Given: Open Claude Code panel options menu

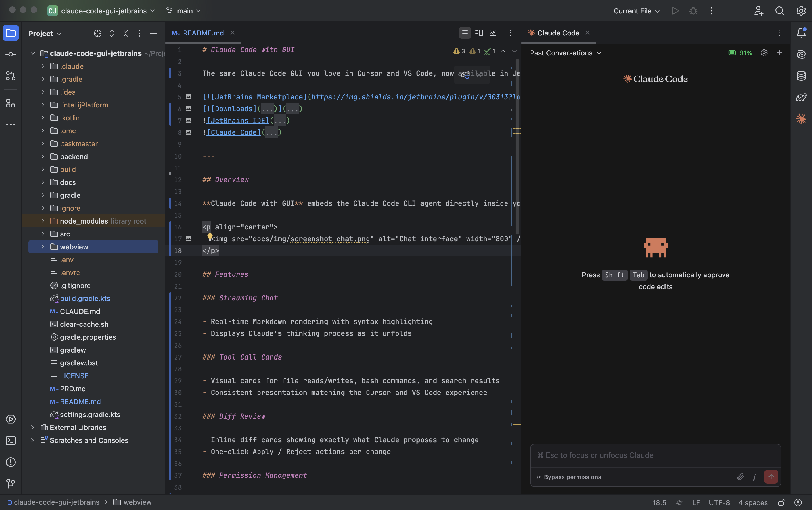Looking at the screenshot, I should [x=780, y=33].
